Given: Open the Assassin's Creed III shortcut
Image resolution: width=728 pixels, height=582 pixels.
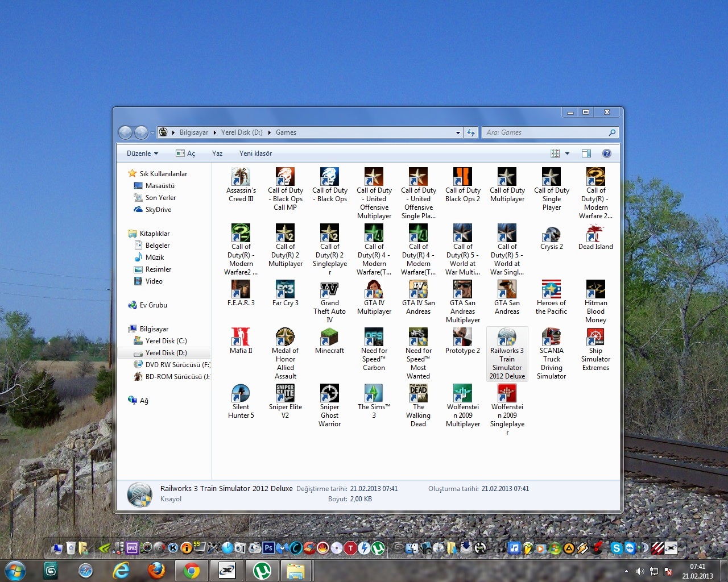Looking at the screenshot, I should (241, 185).
